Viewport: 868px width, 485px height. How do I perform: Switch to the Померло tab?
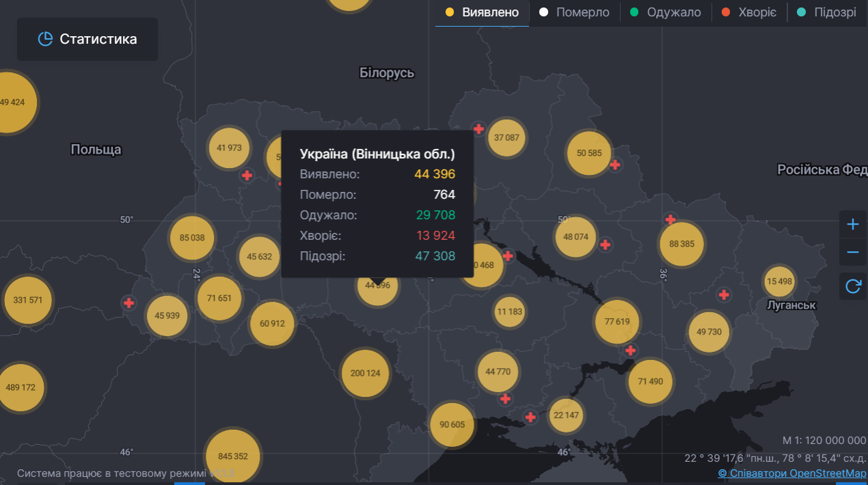574,12
